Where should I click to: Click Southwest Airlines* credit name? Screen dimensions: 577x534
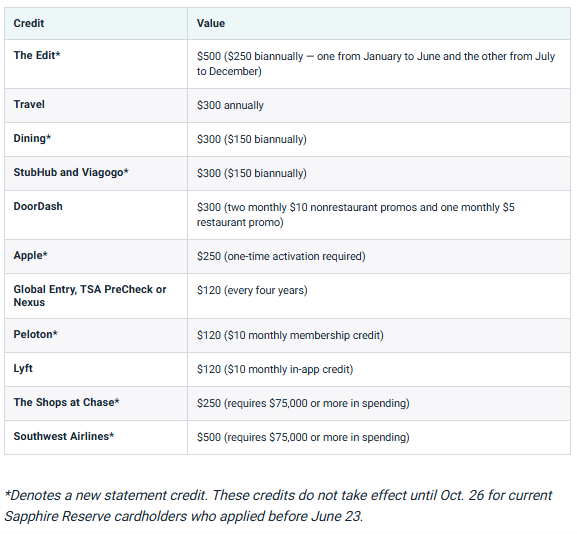click(64, 436)
